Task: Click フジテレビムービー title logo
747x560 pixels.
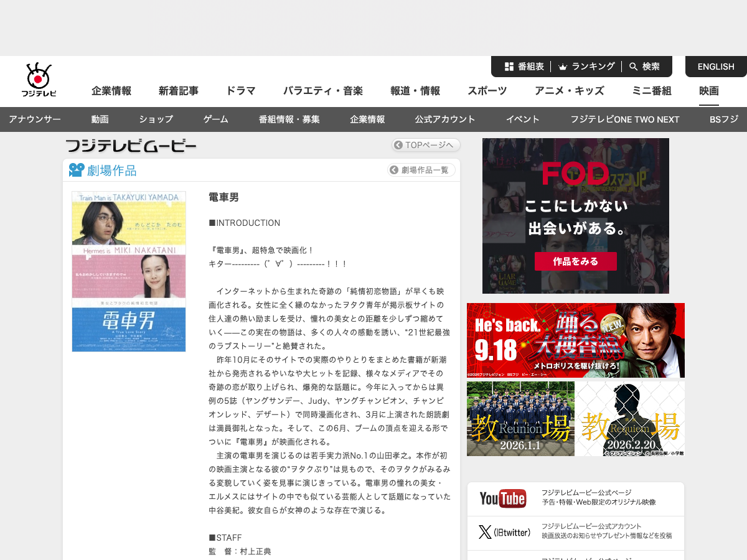Action: coord(131,146)
